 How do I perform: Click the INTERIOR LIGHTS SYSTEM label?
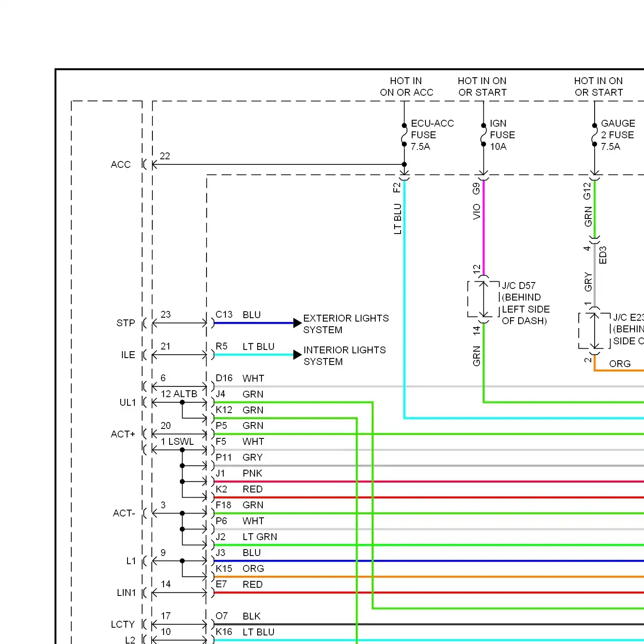344,355
